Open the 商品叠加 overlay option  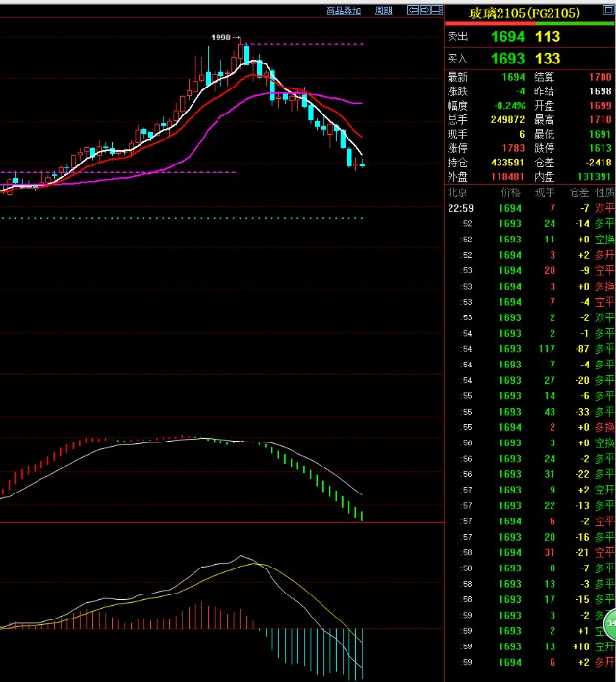(x=344, y=11)
